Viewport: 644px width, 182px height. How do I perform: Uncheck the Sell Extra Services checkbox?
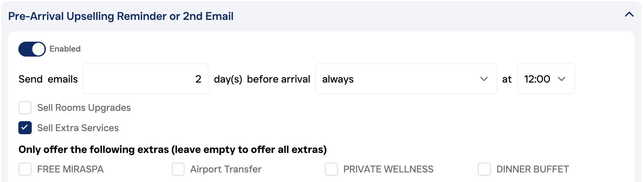25,128
